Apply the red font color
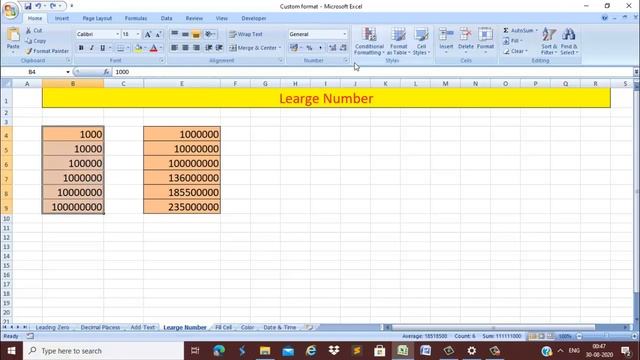The image size is (640, 360). (153, 48)
